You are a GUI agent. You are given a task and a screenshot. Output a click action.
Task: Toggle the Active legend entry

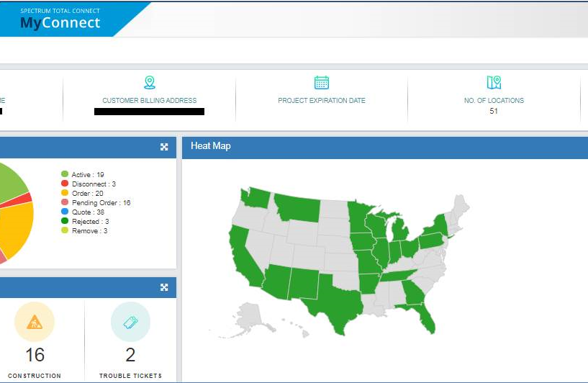(87, 174)
